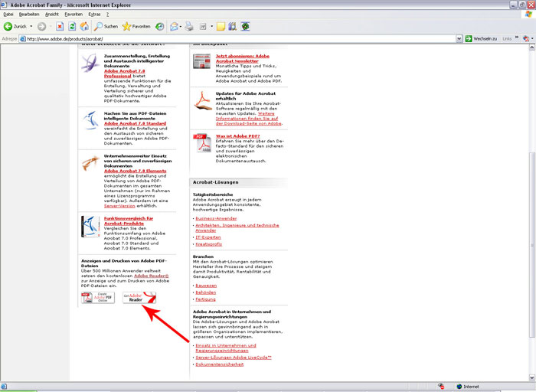Click the vertical scrollbar up arrow
The height and width of the screenshot is (392, 536).
pos(532,47)
